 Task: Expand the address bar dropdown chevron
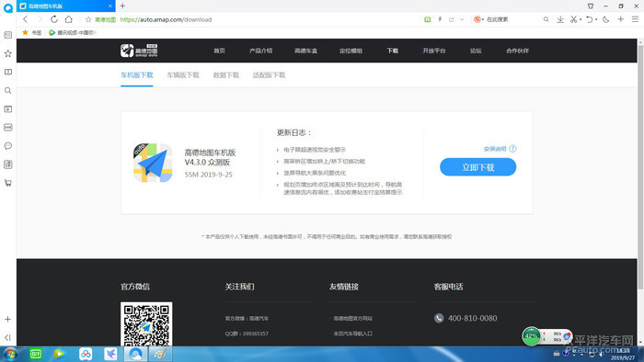pyautogui.click(x=462, y=19)
